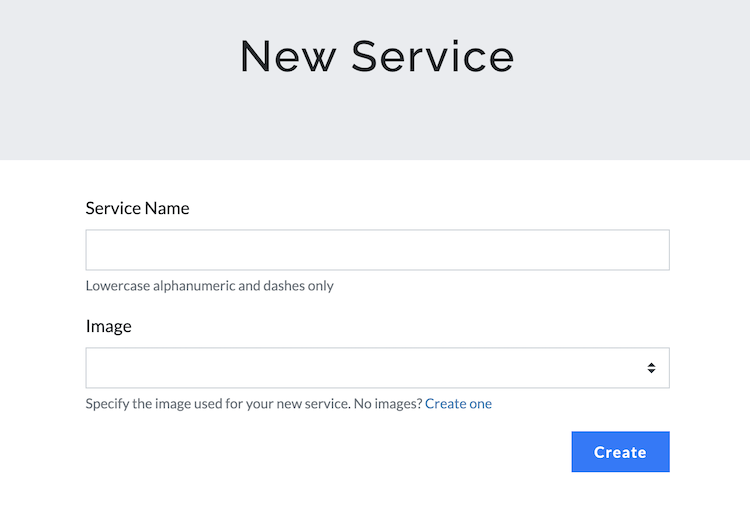Open the Image dropdown
This screenshot has width=750, height=514.
377,368
